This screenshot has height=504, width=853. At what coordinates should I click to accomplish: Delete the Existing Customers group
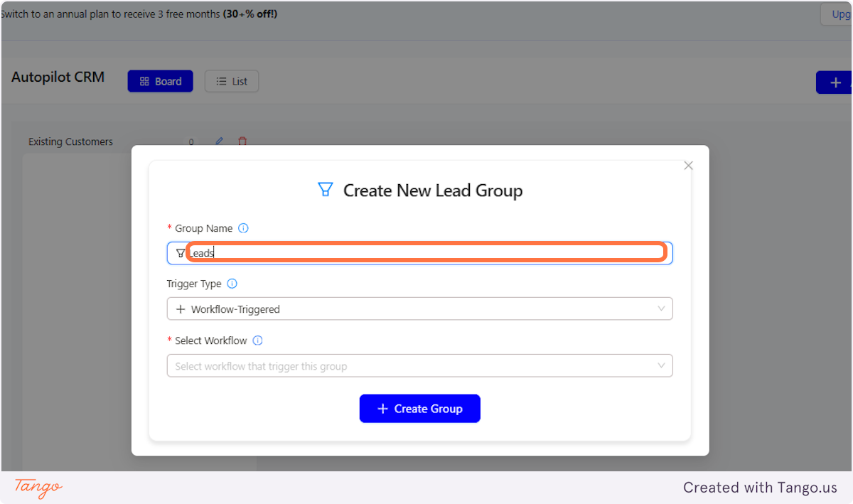[242, 141]
